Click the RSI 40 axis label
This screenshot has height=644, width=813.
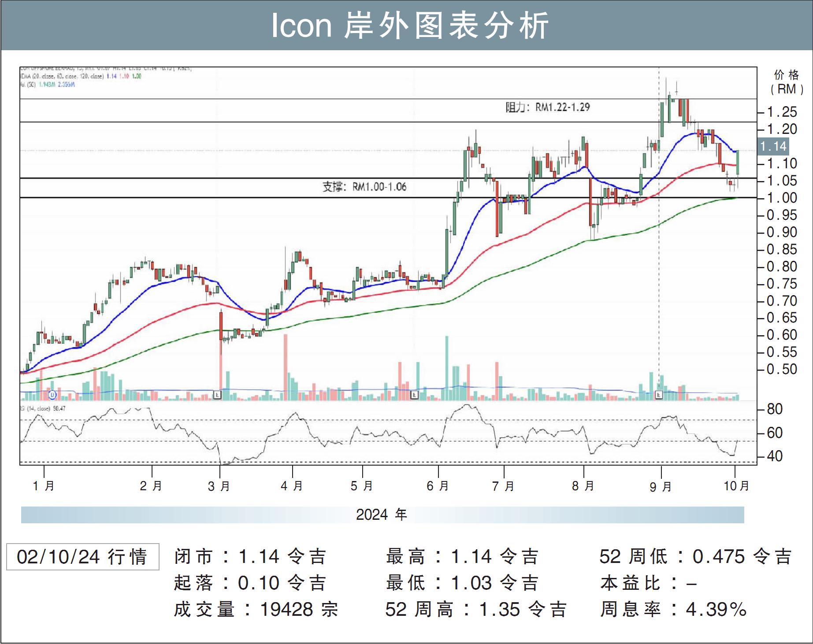coord(775,456)
